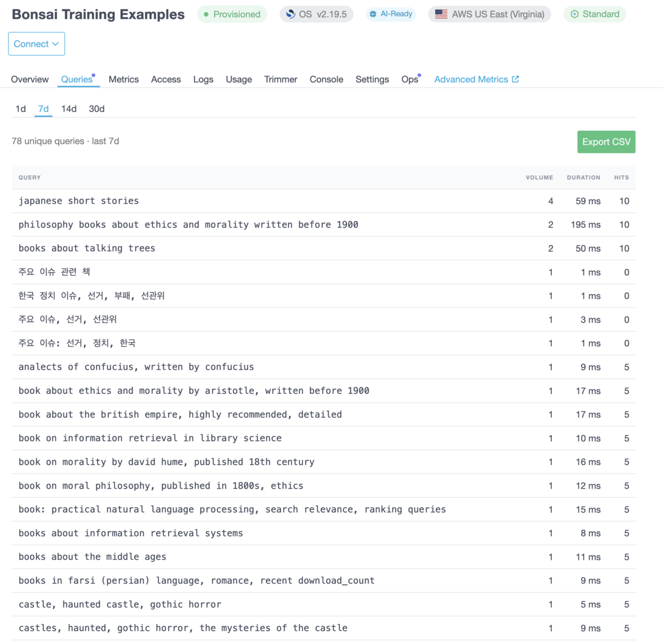The image size is (663, 644).
Task: Select the 1d time range
Action: point(21,109)
